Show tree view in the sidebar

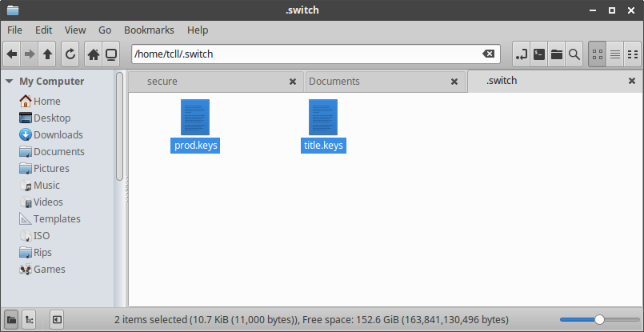(30, 319)
